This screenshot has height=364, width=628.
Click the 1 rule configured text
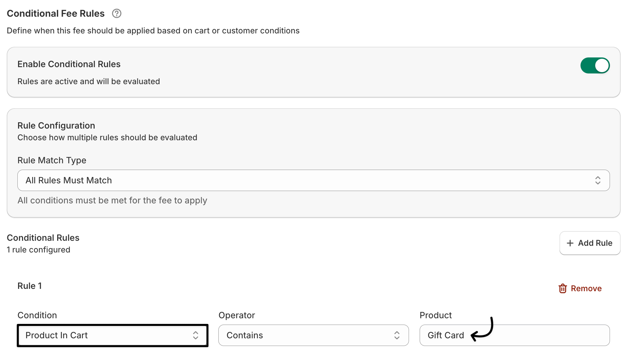[x=38, y=250]
